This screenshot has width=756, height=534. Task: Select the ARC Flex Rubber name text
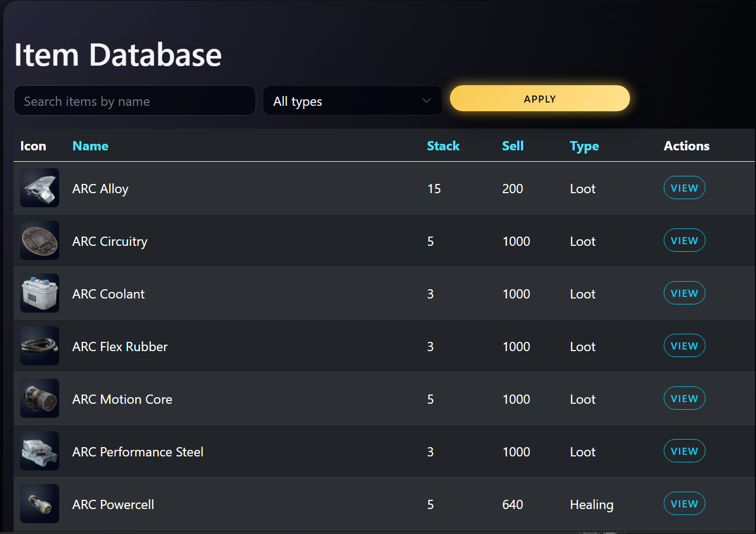click(120, 347)
